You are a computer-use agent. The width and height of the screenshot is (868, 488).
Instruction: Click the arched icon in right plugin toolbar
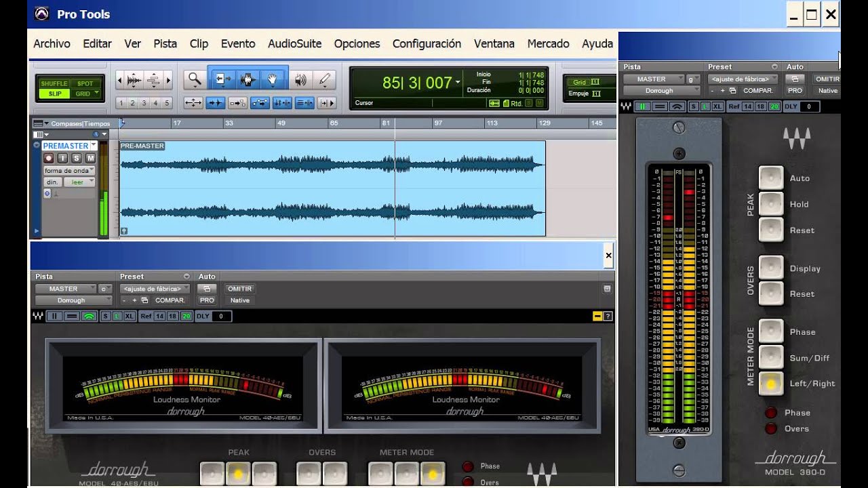click(x=677, y=106)
